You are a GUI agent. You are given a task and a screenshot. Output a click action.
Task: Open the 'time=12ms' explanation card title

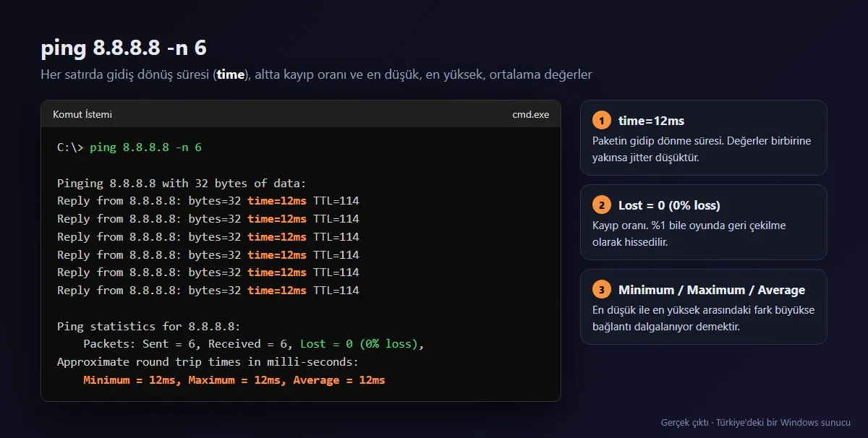651,121
